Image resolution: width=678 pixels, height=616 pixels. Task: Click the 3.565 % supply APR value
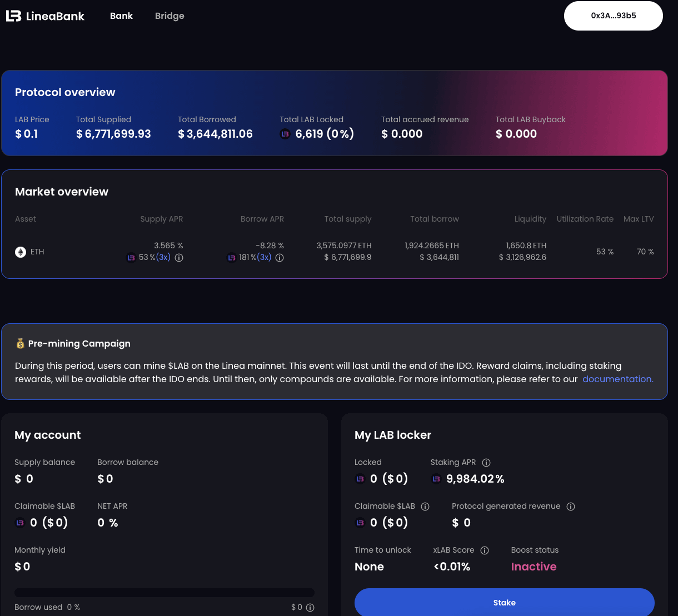pos(168,246)
